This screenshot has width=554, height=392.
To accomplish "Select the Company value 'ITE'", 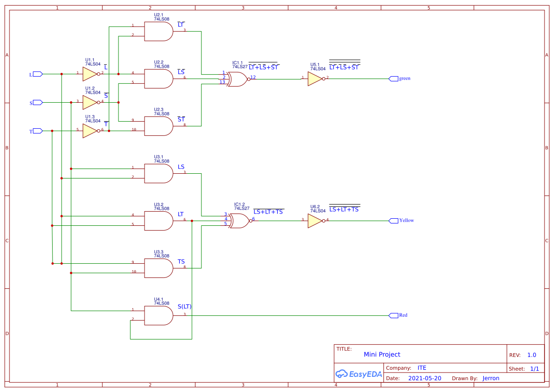I will [422, 368].
